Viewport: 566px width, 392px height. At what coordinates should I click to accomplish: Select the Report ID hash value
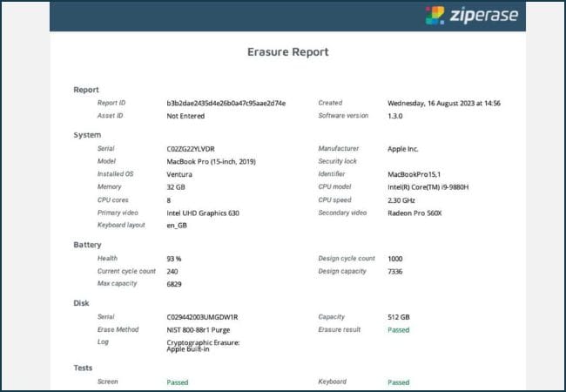226,103
